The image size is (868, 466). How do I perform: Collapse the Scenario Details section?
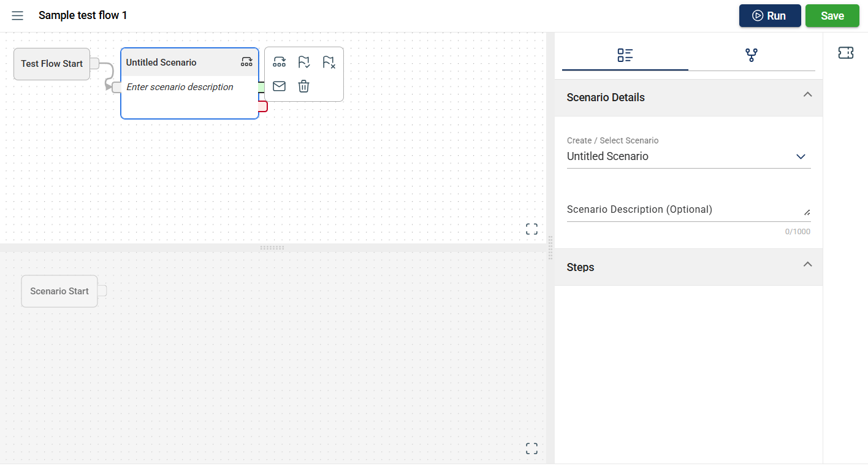(807, 95)
